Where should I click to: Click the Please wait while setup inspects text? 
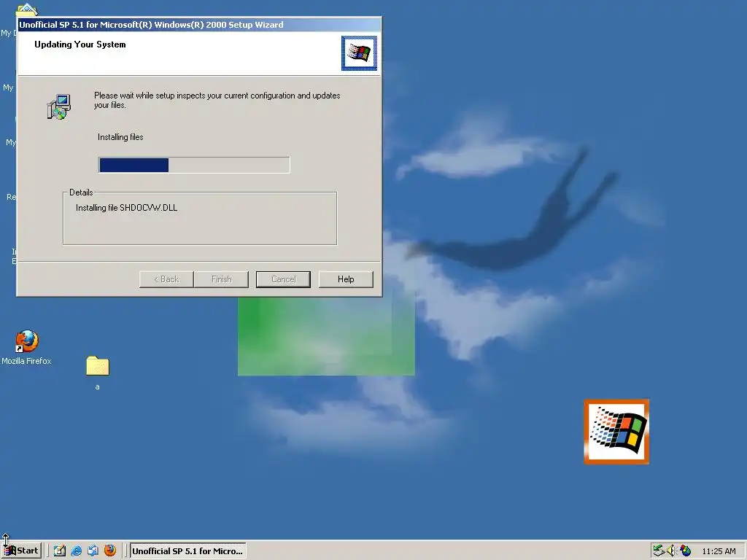pos(217,100)
